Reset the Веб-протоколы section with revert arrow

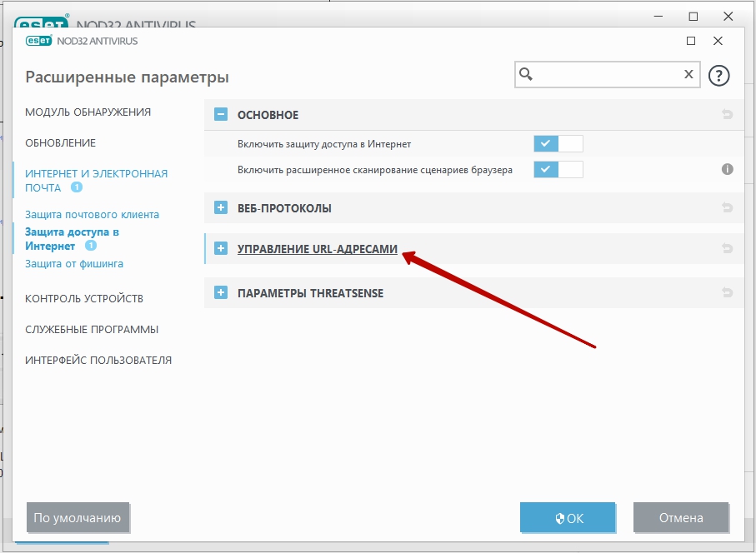coord(727,208)
